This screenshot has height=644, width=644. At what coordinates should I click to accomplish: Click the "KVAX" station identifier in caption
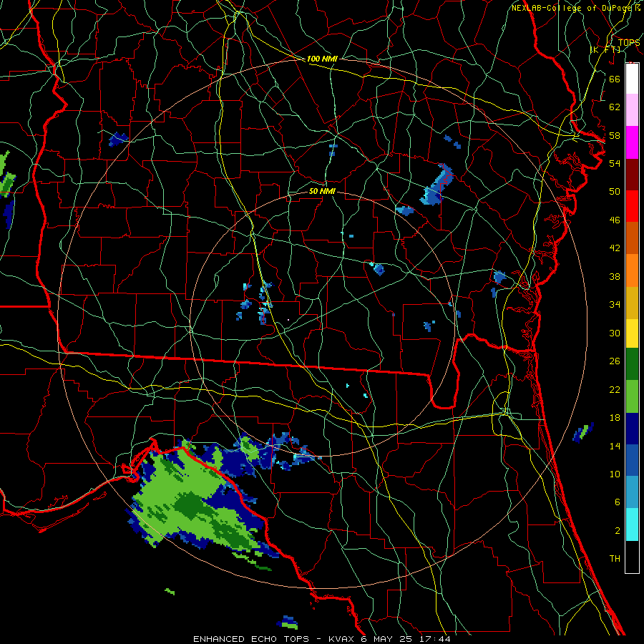point(342,639)
